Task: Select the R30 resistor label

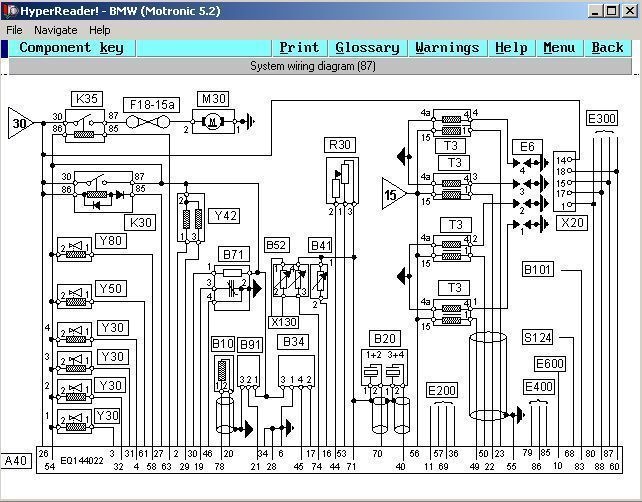Action: (x=340, y=145)
